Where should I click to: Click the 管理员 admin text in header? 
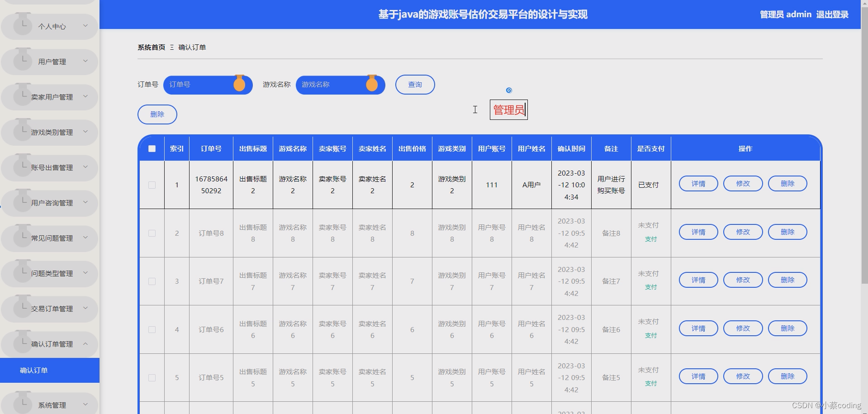tap(786, 14)
